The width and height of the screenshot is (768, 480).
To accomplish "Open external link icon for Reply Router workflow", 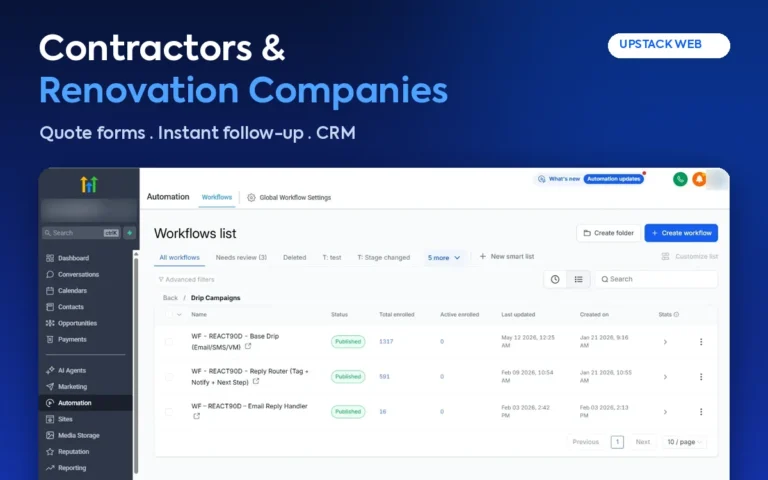I will coord(256,381).
